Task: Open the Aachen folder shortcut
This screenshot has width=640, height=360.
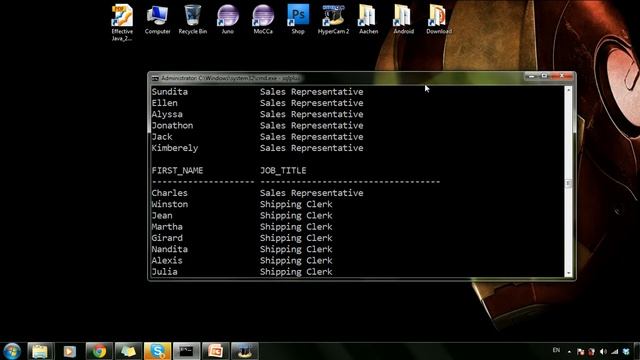Action: pos(368,20)
